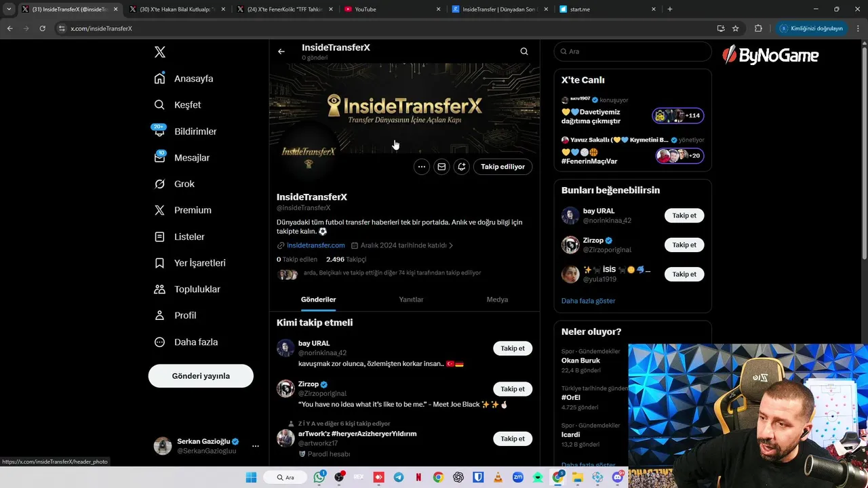Viewport: 868px width, 488px height.
Task: Click Gönderi yayınla button
Action: point(201,376)
